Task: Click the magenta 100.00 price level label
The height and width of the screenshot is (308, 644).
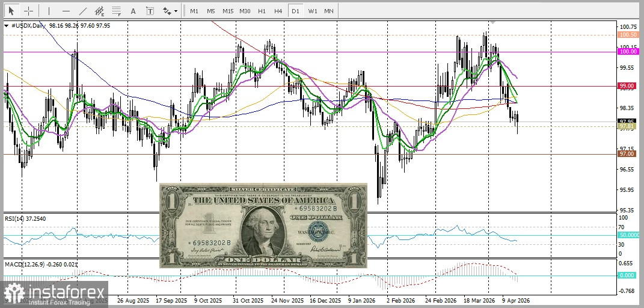Action: 628,52
